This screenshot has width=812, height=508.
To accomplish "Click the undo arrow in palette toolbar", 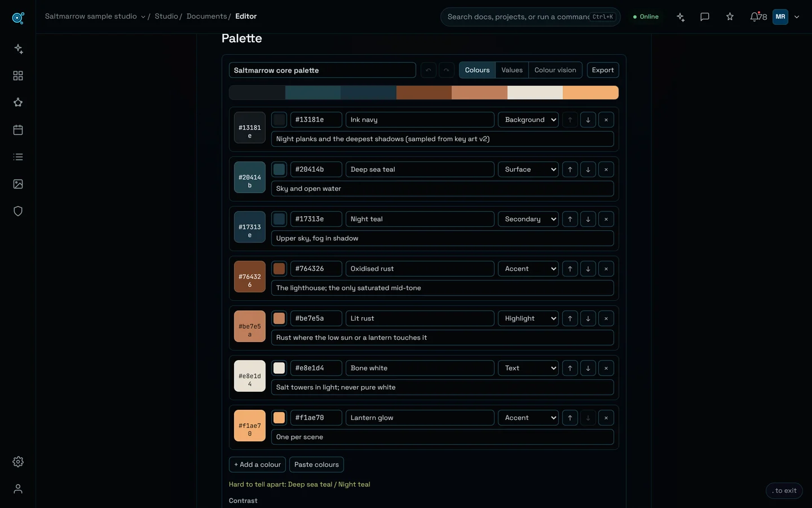I will pyautogui.click(x=429, y=70).
